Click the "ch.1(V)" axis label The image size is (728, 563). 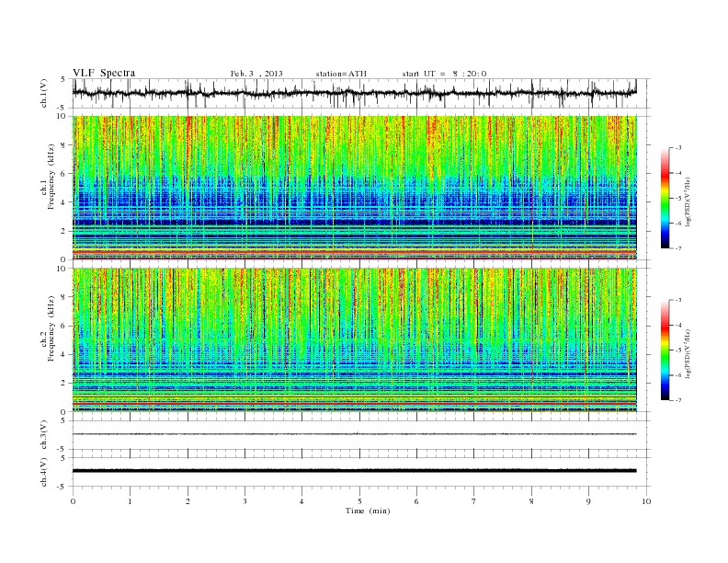point(44,93)
